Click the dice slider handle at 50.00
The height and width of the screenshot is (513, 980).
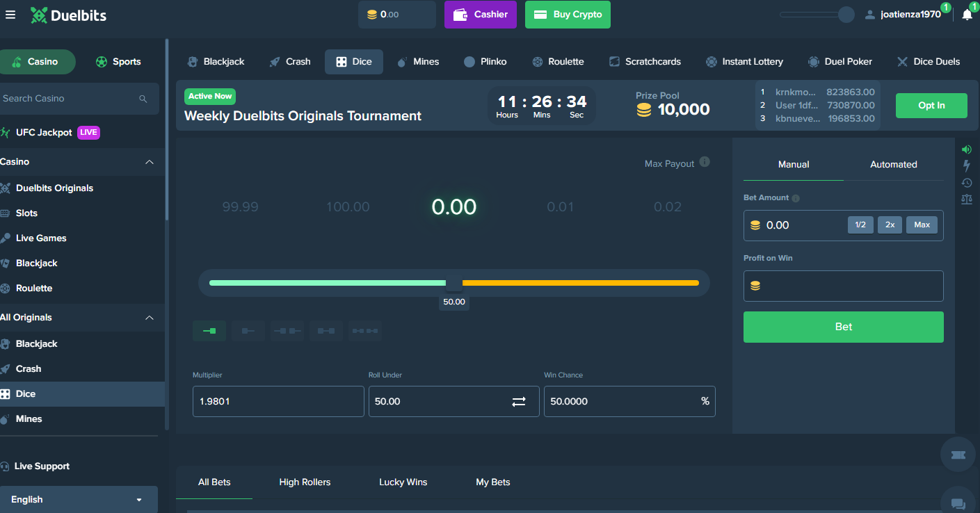(453, 283)
